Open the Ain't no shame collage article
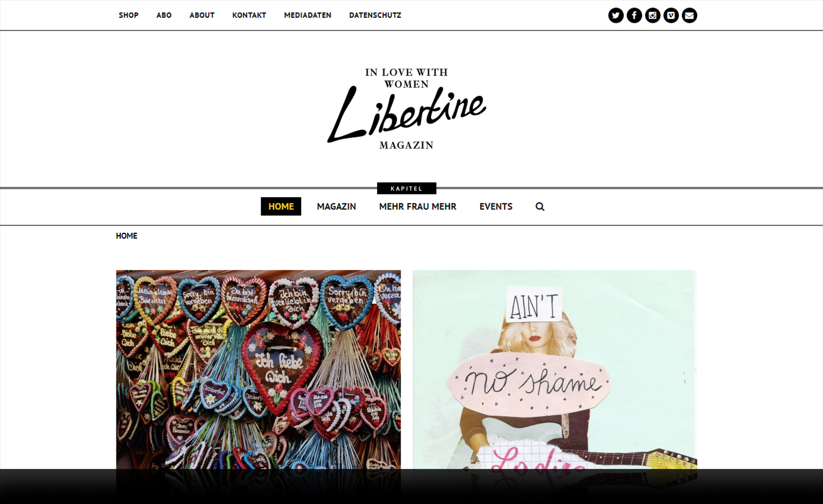This screenshot has width=823, height=504. 554,370
